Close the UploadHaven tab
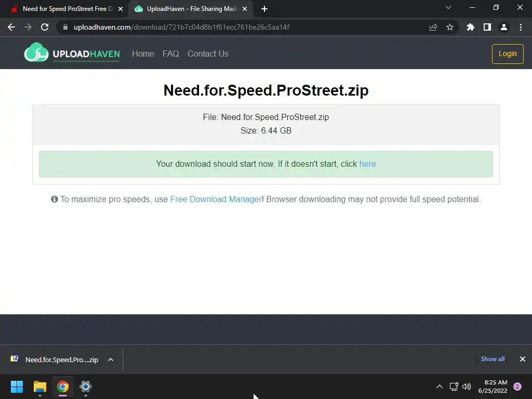 [x=245, y=9]
